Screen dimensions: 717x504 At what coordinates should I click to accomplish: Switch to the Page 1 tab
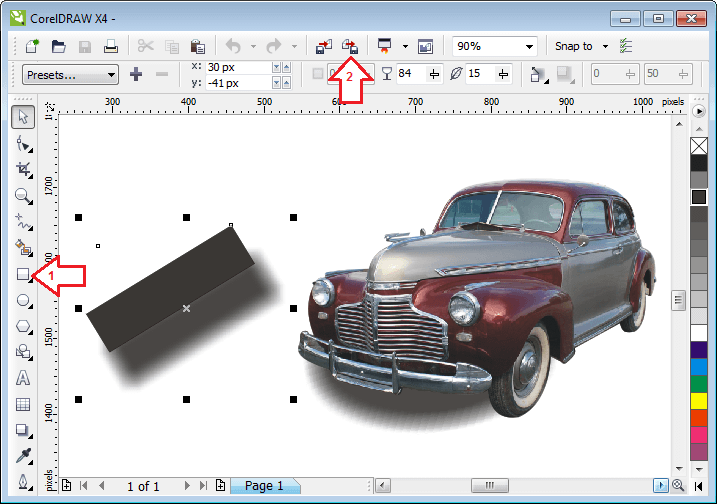265,486
